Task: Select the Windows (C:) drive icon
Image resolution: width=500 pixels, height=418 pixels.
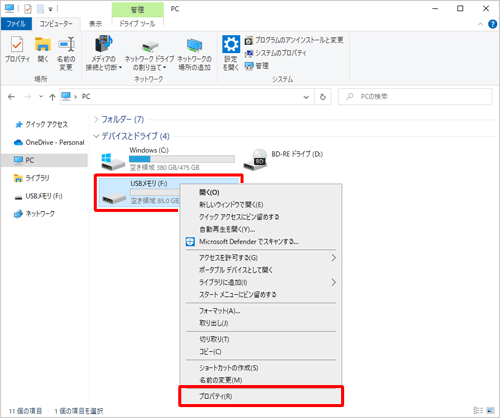Action: click(113, 161)
